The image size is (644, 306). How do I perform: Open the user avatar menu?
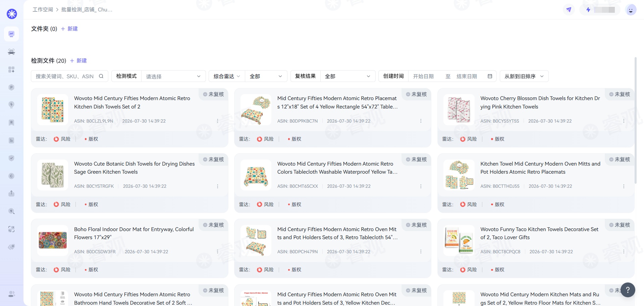click(x=631, y=10)
